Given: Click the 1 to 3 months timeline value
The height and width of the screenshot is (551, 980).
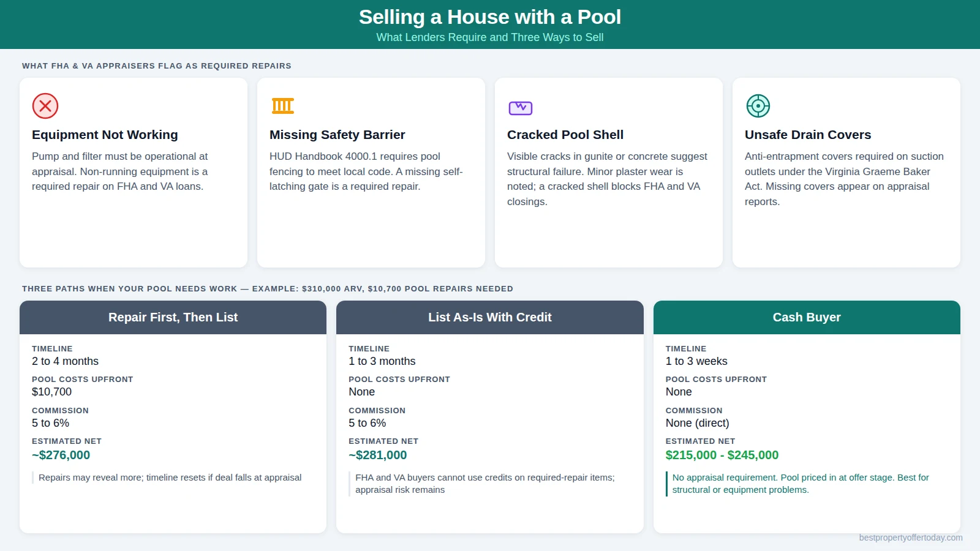Looking at the screenshot, I should pos(382,361).
